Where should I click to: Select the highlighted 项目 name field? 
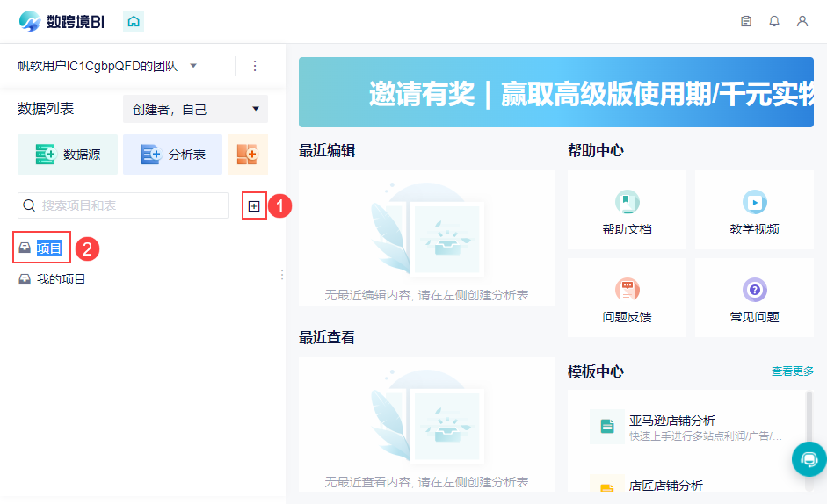[x=49, y=248]
